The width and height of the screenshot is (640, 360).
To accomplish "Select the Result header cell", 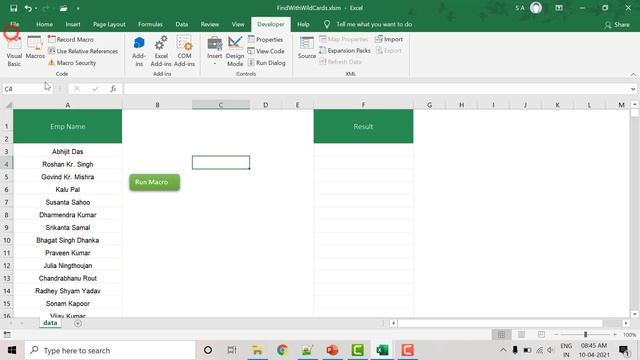I will (363, 126).
